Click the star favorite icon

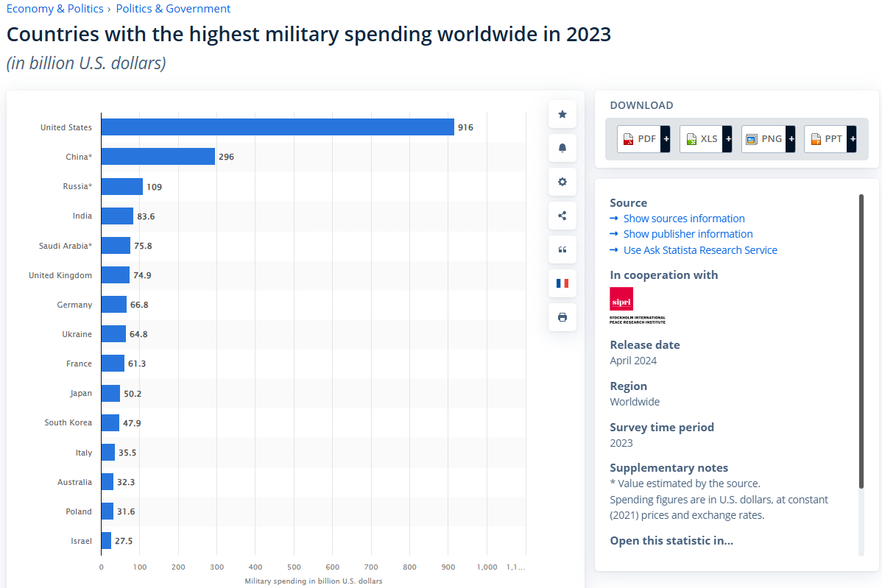(562, 114)
